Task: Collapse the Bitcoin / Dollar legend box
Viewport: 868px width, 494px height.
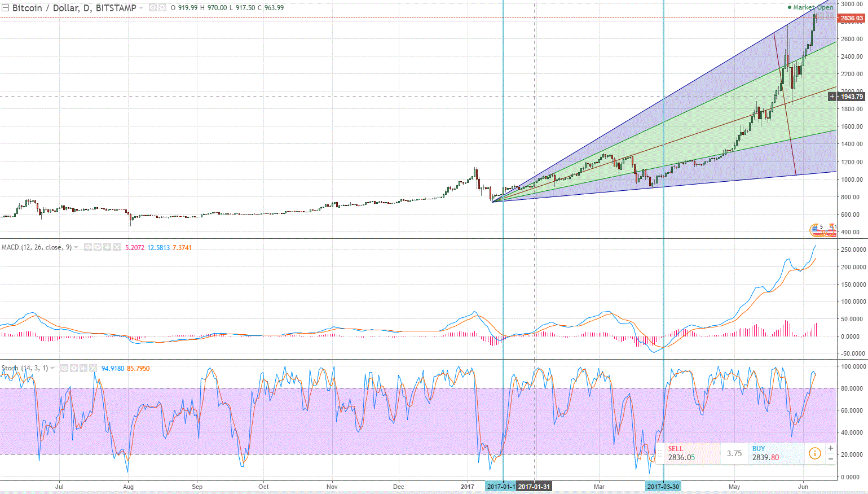Action: pos(5,8)
